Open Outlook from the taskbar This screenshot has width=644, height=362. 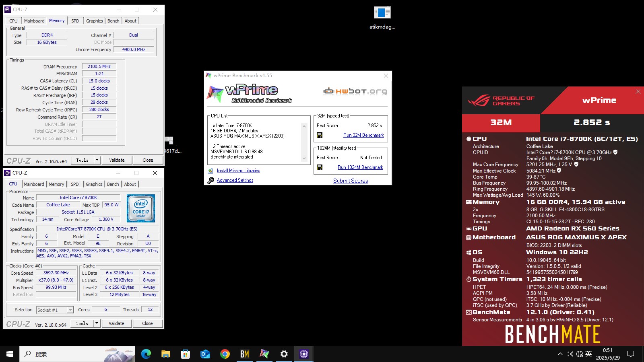pyautogui.click(x=205, y=354)
